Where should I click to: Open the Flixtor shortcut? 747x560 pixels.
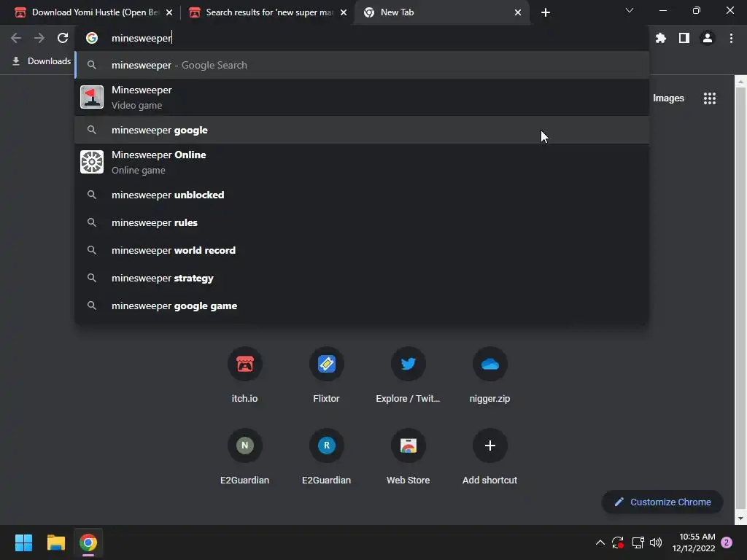326,376
